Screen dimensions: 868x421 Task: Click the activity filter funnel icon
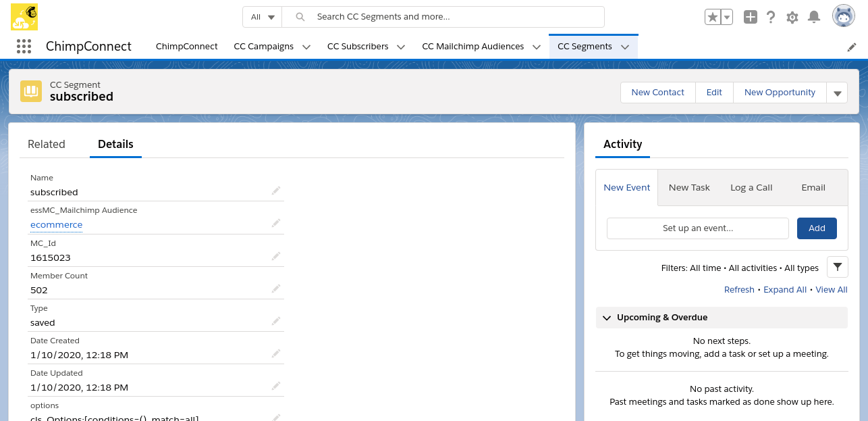[x=837, y=268]
